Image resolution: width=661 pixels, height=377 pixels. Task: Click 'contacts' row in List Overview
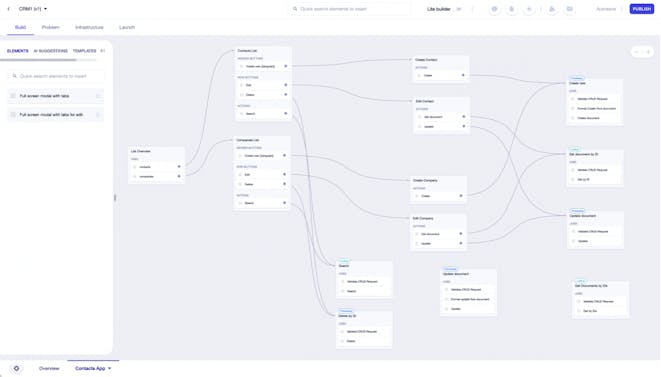[x=156, y=167]
